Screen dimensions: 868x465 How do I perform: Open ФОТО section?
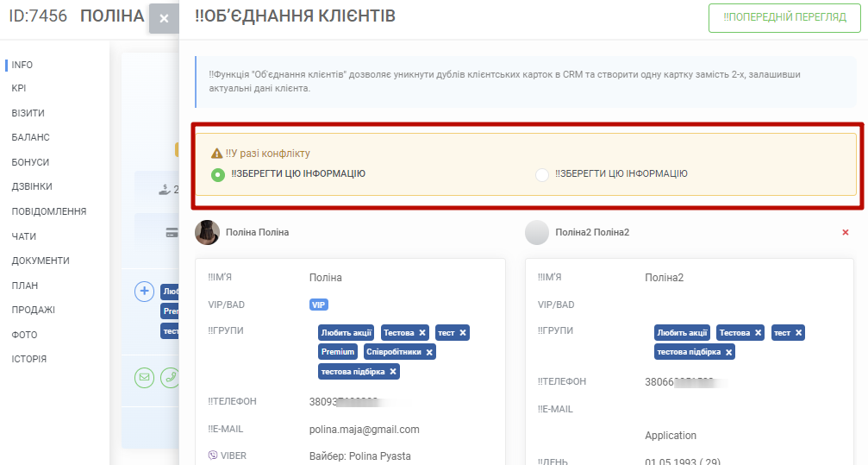[x=24, y=335]
